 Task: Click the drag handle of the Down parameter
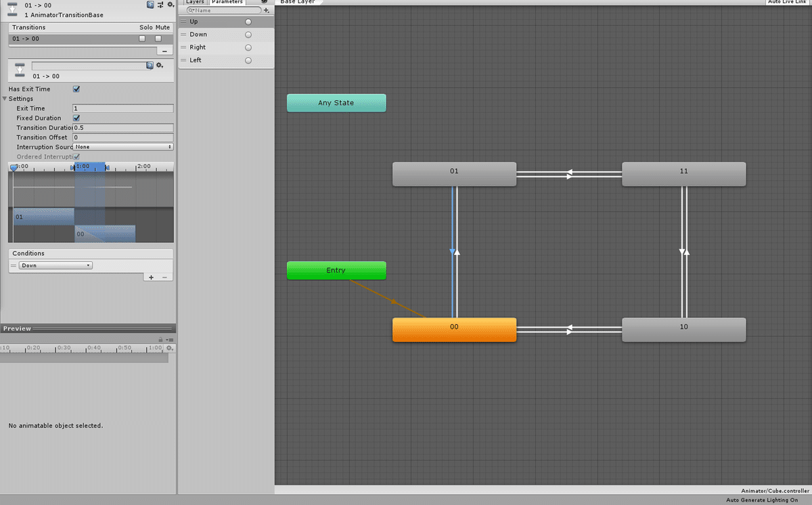183,35
